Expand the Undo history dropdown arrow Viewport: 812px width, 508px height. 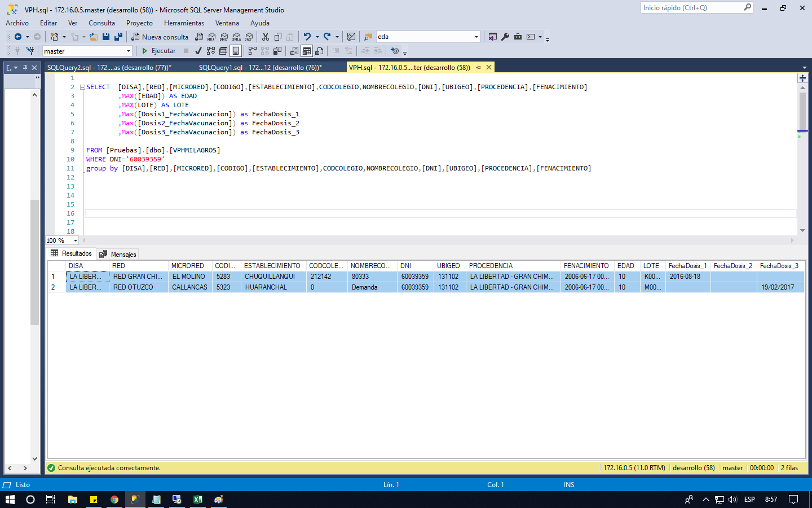click(x=317, y=37)
